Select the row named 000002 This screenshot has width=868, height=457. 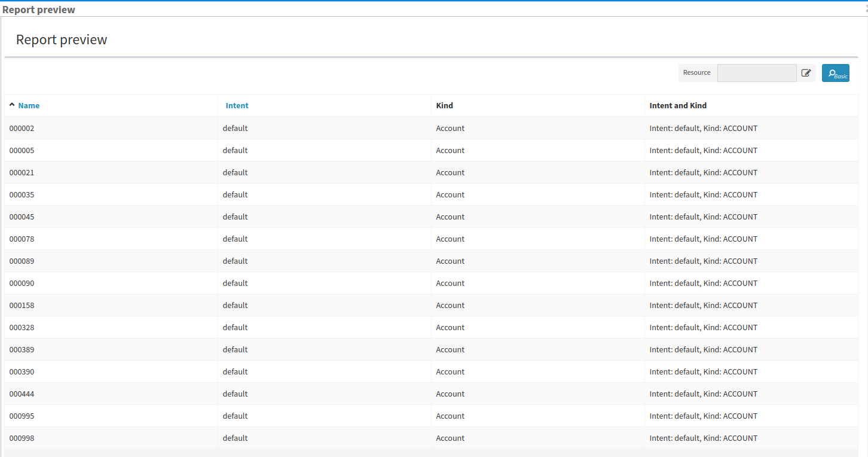[22, 128]
